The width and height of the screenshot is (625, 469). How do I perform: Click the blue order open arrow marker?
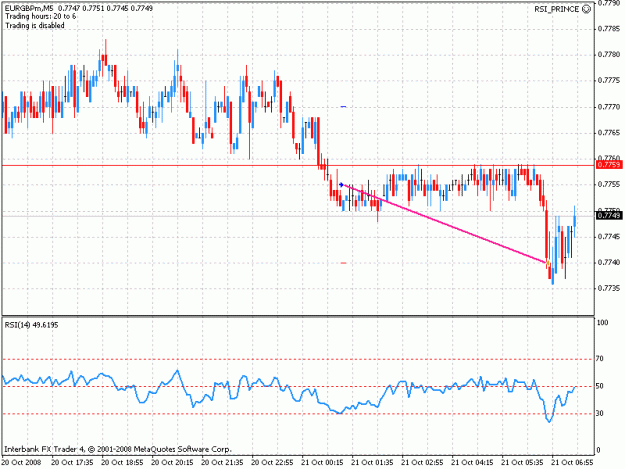tap(341, 184)
